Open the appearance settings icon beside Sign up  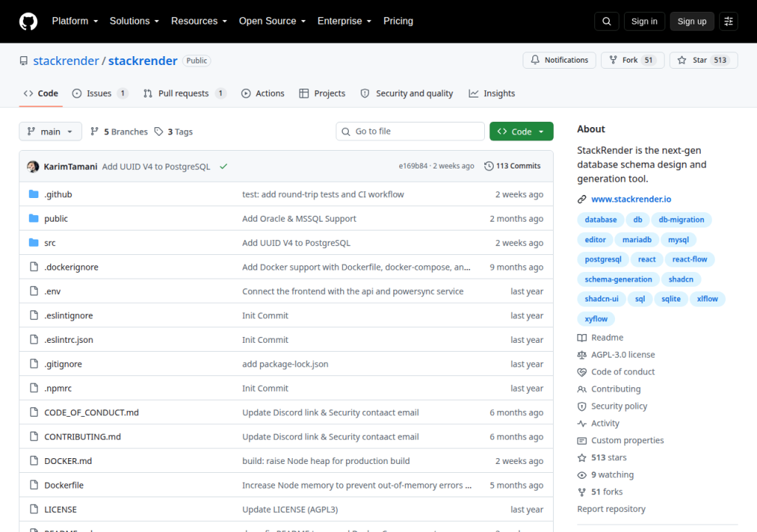pyautogui.click(x=728, y=21)
